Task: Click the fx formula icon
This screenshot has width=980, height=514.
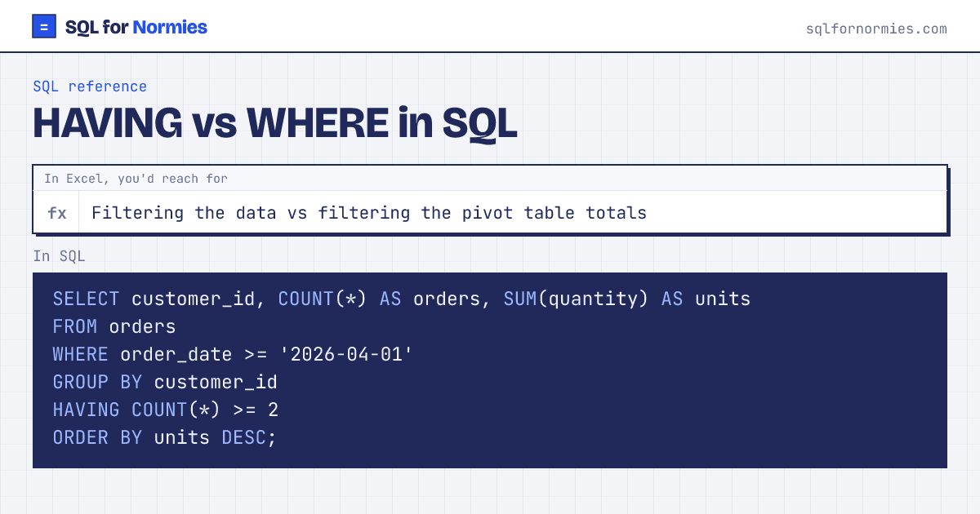Action: tap(57, 213)
